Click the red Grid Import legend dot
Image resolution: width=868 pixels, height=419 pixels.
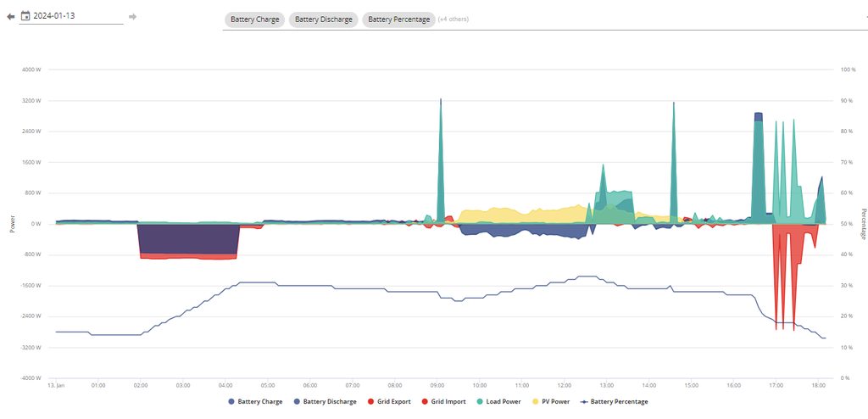pyautogui.click(x=424, y=401)
